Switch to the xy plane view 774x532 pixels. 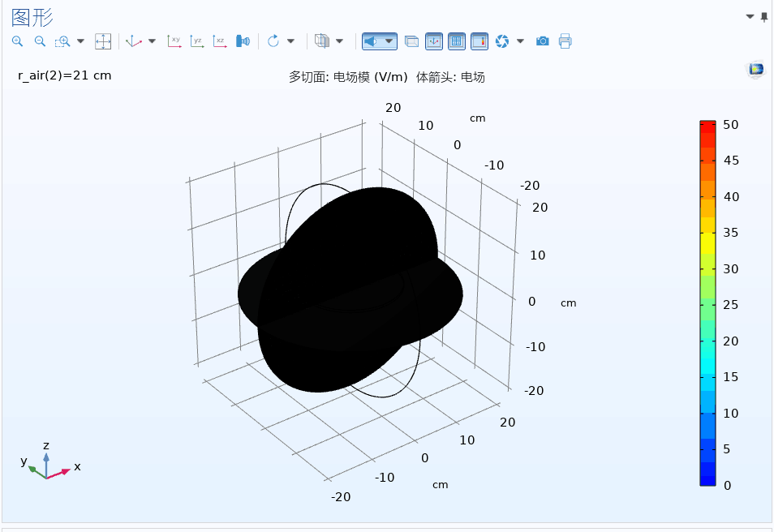[174, 41]
